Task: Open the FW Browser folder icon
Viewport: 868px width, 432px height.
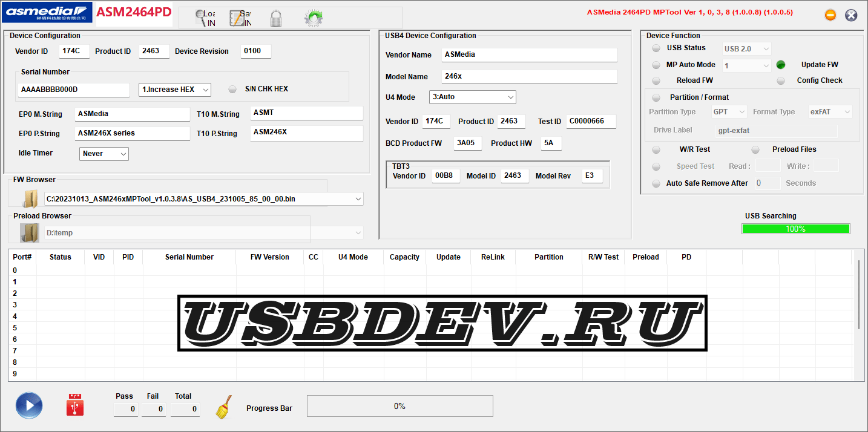Action: tap(30, 198)
